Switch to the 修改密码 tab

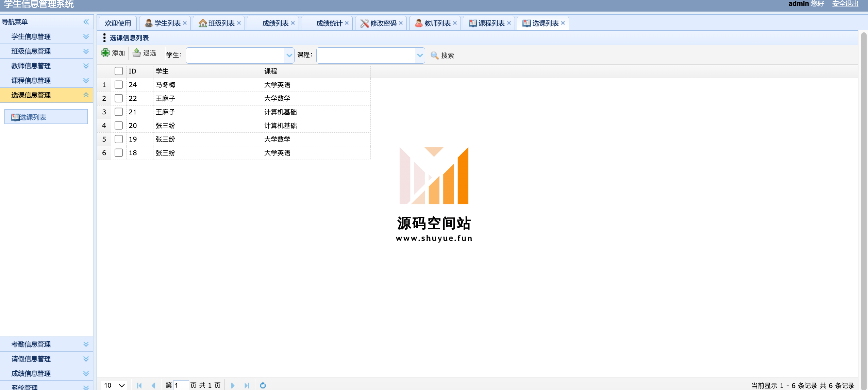tap(381, 23)
